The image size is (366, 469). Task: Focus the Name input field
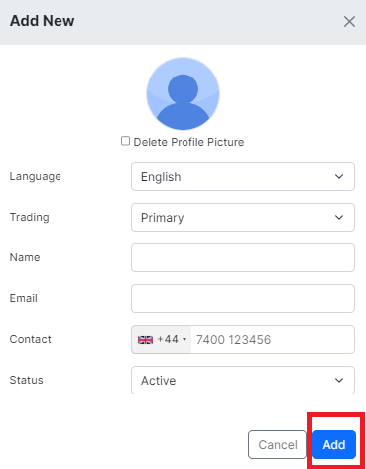point(243,257)
